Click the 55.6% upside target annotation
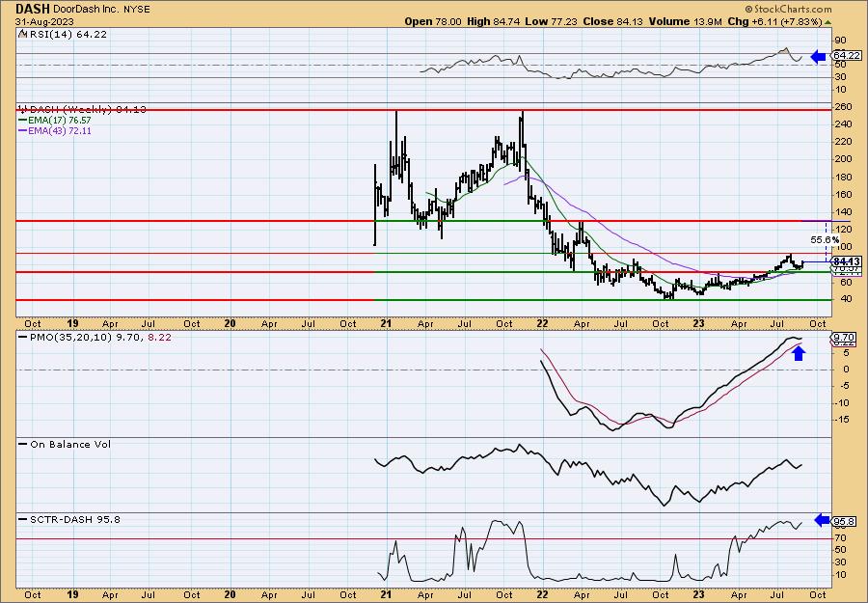 [x=825, y=240]
